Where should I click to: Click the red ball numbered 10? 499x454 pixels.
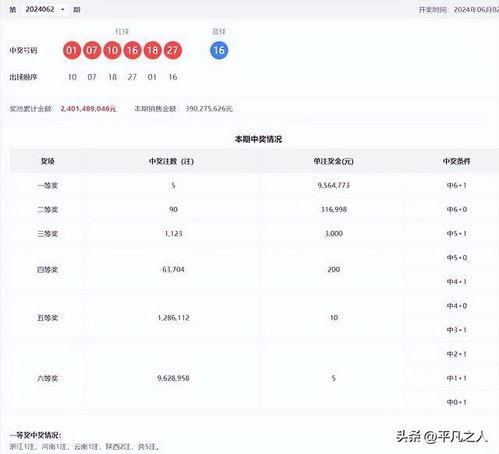point(112,50)
